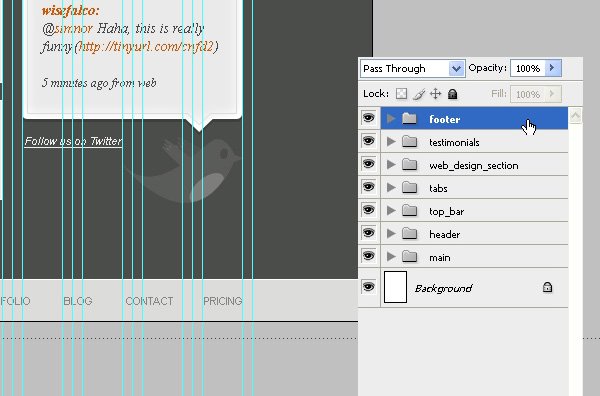Click the Opacity 100% value field
Viewport: 600px width, 396px height.
528,68
